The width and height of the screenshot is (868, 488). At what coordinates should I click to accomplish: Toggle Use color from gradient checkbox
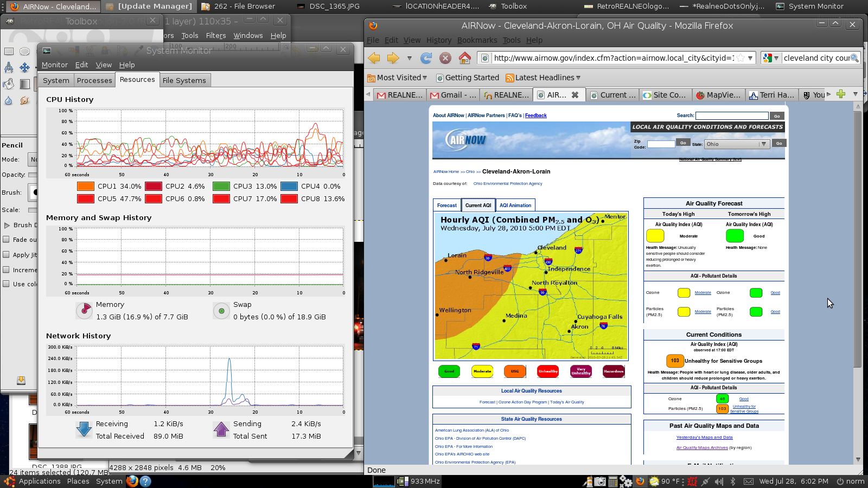tap(7, 284)
